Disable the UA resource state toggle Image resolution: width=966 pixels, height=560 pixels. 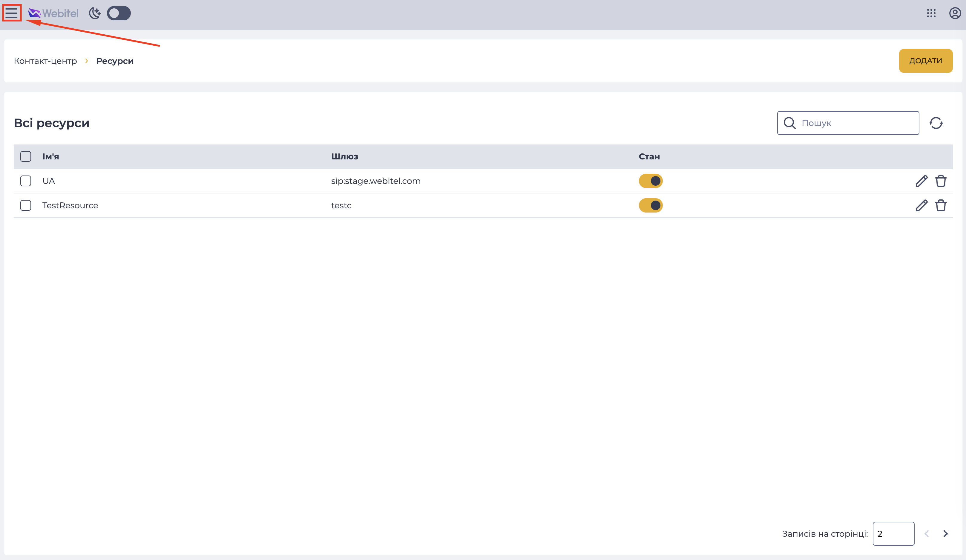pos(651,181)
